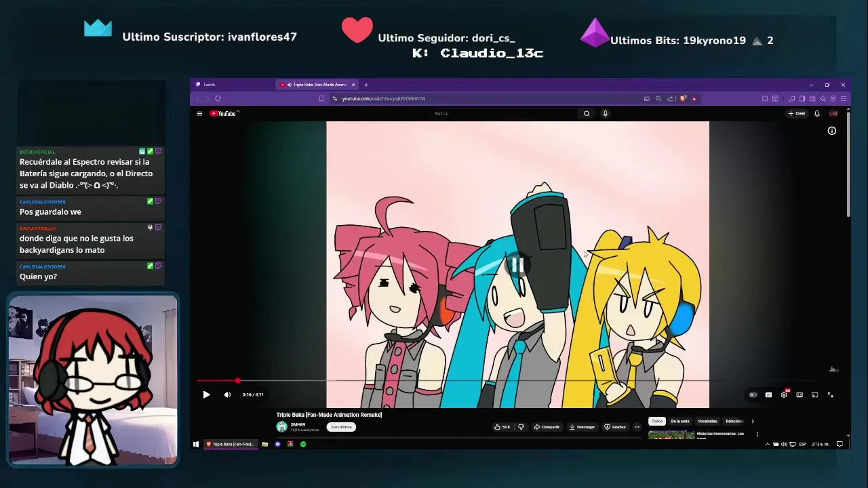Click the youtube.com address bar URL
868x488 pixels.
[383, 99]
